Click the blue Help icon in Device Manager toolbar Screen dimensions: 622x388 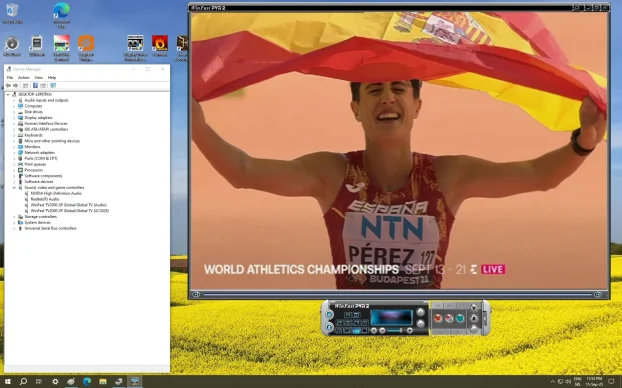click(35, 86)
